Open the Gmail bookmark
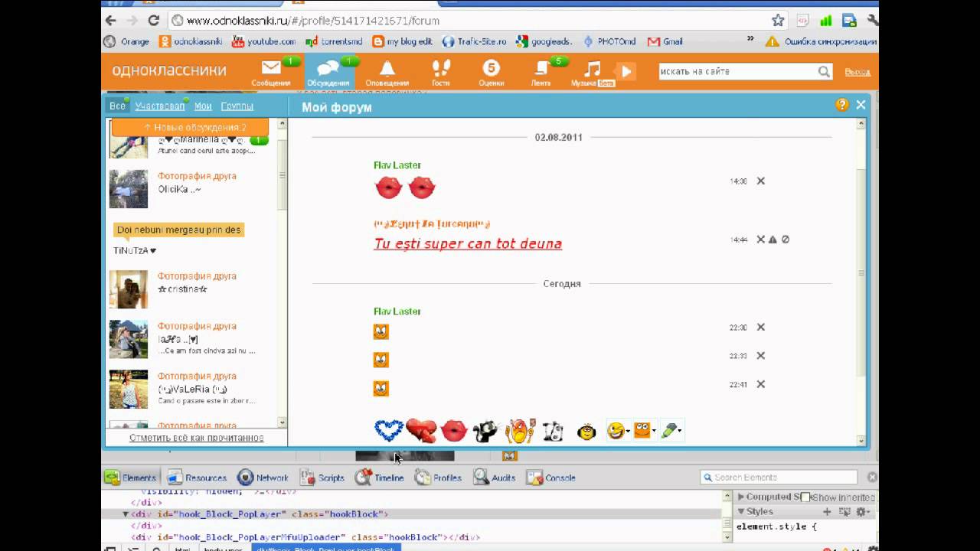 (665, 41)
